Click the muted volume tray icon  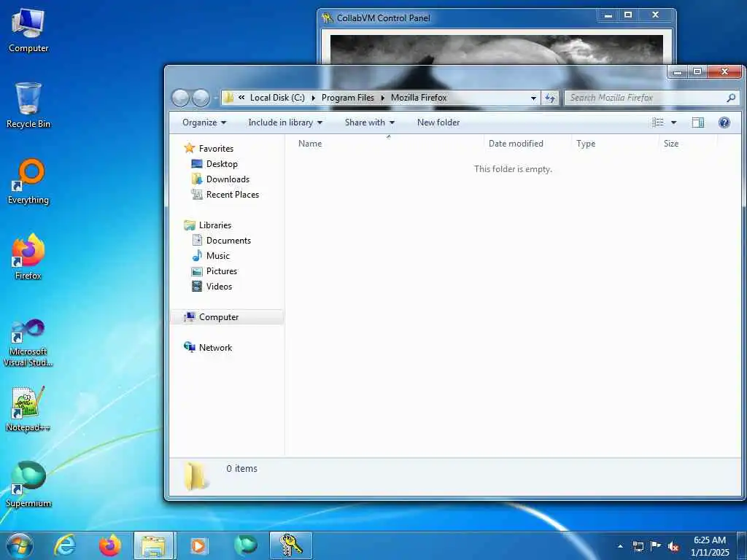point(673,547)
